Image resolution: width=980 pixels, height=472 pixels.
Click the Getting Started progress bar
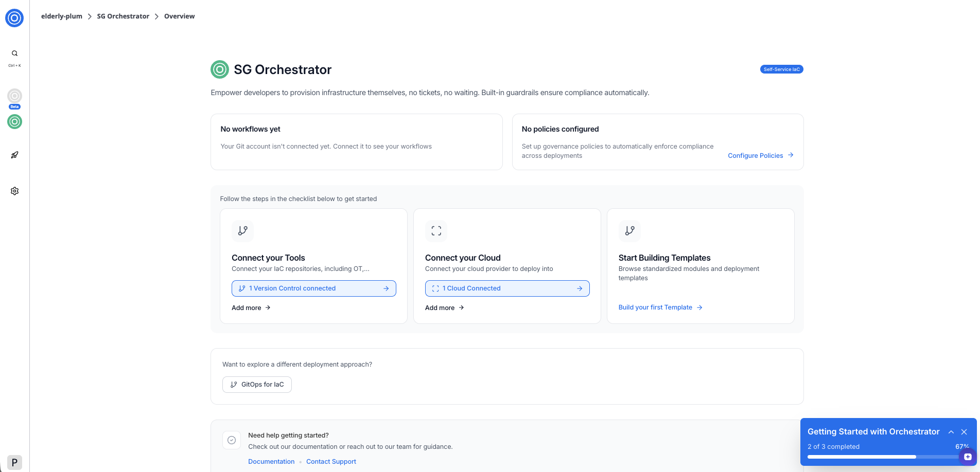[x=883, y=457]
